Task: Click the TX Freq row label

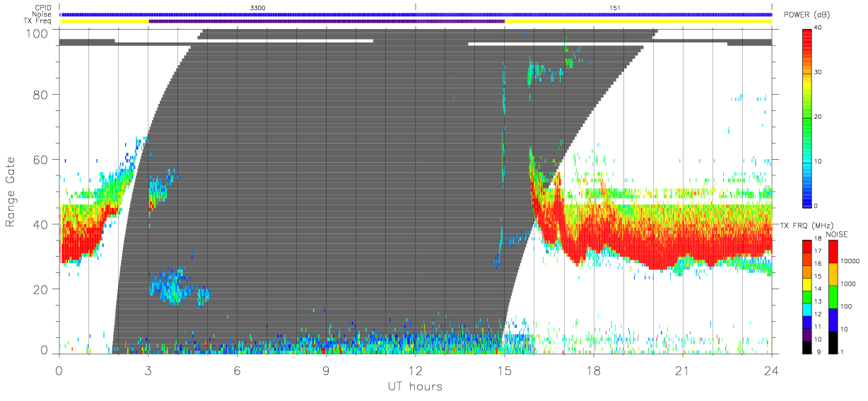Action: pyautogui.click(x=36, y=21)
